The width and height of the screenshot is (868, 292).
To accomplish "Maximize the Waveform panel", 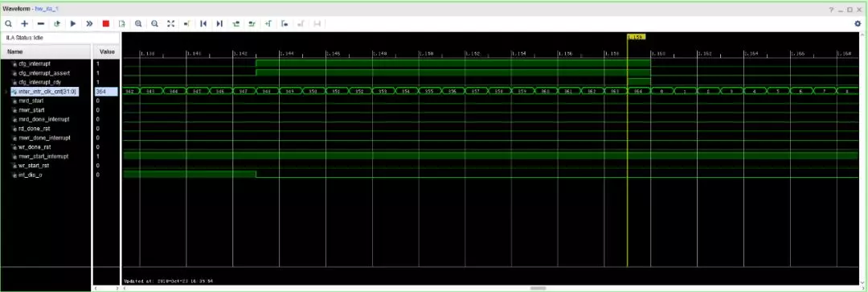I will (850, 10).
